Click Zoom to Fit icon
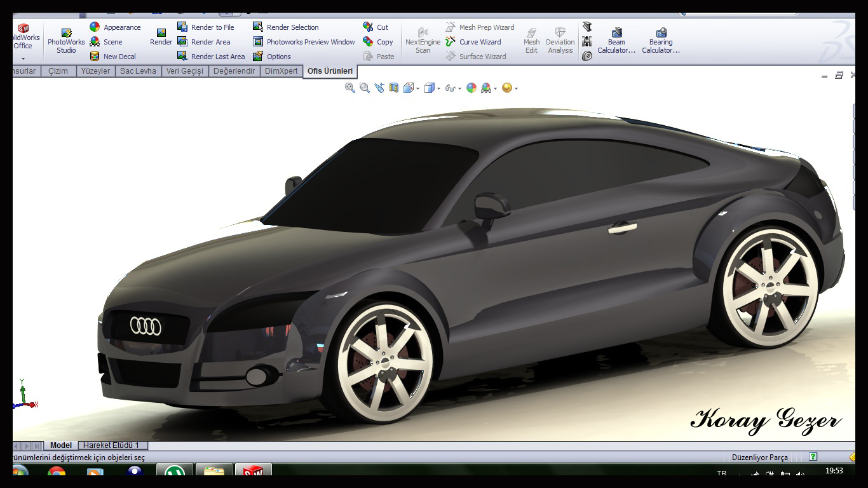This screenshot has width=868, height=488. pos(350,88)
